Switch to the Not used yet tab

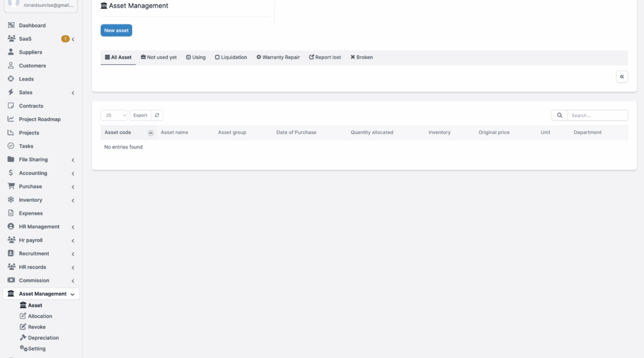(x=158, y=57)
